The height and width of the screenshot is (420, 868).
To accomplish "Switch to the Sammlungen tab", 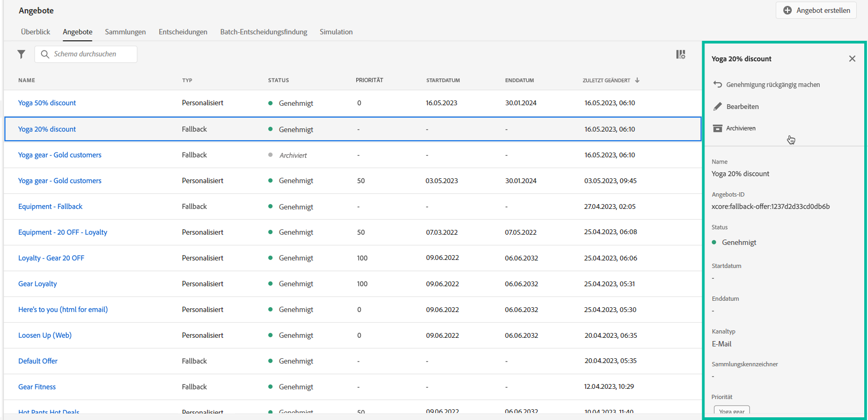I will tap(125, 32).
